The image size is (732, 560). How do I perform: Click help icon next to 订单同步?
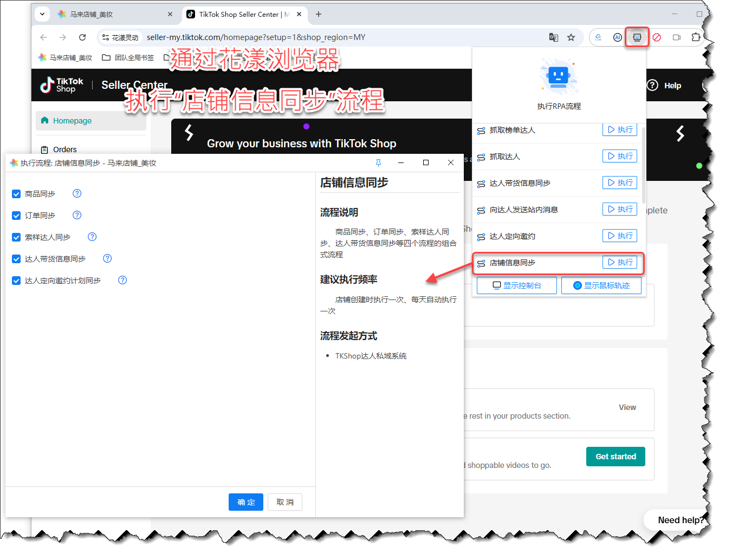(77, 215)
